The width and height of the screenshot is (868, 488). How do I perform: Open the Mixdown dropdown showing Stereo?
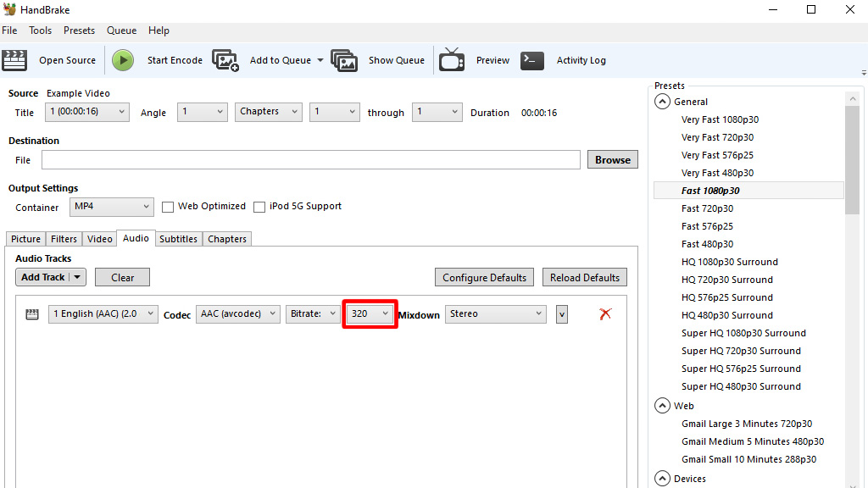coord(495,313)
